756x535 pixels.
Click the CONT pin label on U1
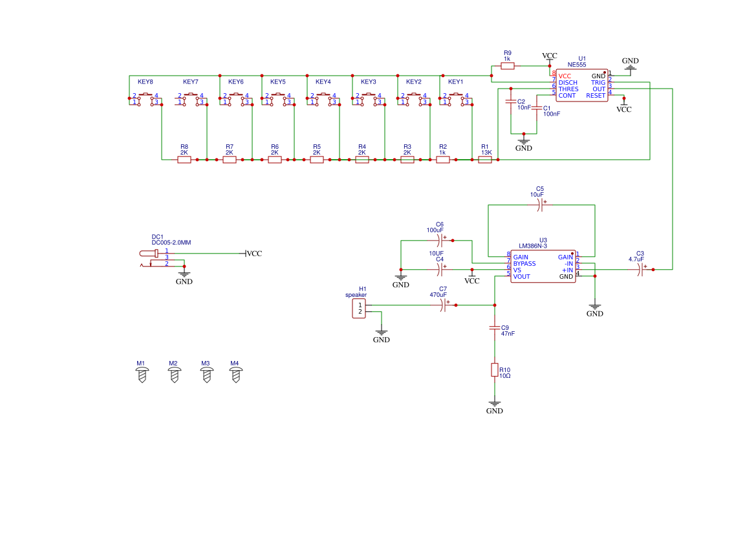tap(567, 96)
